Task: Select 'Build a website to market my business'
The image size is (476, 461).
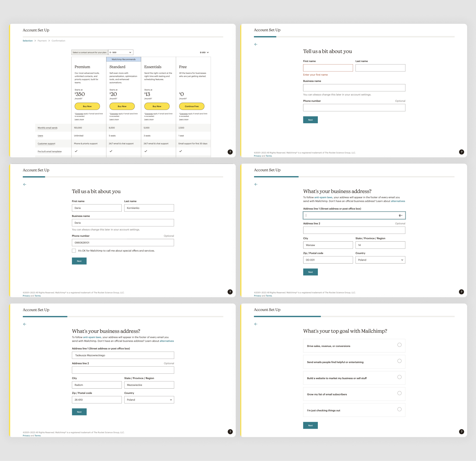Action: (x=399, y=377)
